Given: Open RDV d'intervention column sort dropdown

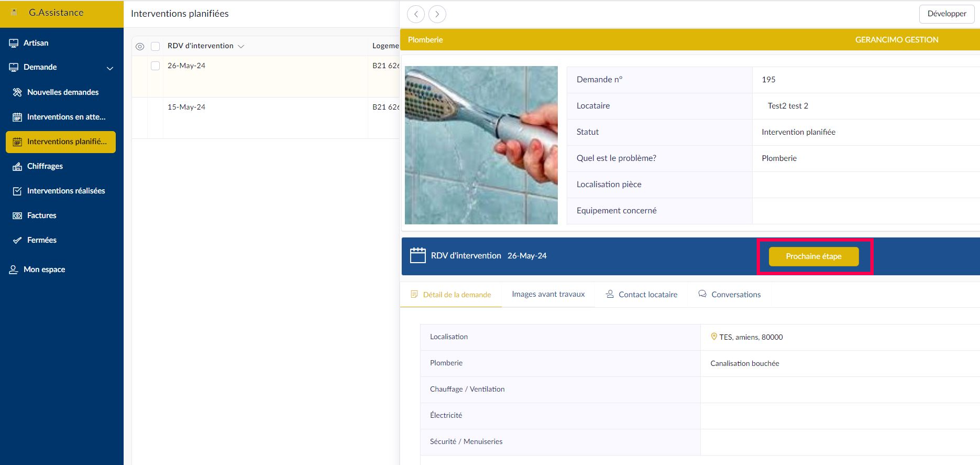Looking at the screenshot, I should [241, 47].
